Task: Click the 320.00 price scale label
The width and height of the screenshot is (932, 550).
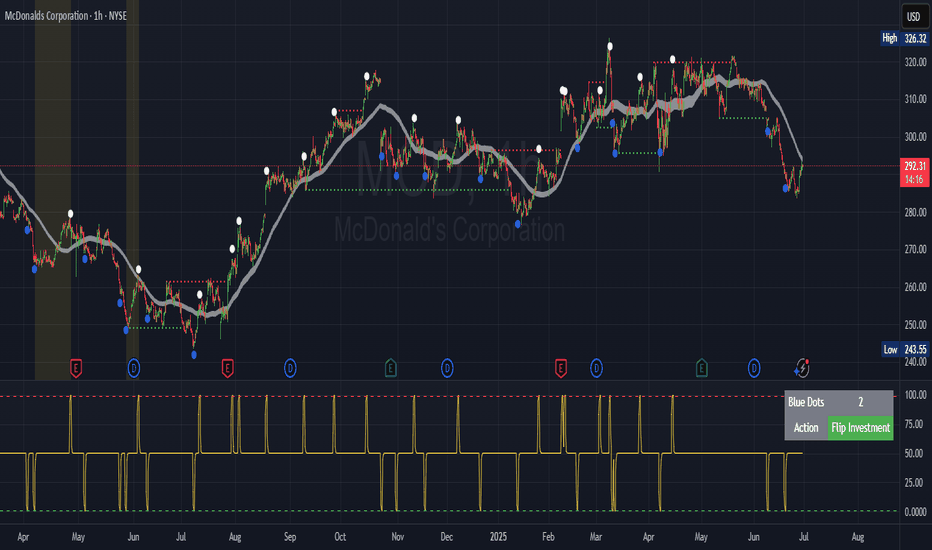Action: 915,62
